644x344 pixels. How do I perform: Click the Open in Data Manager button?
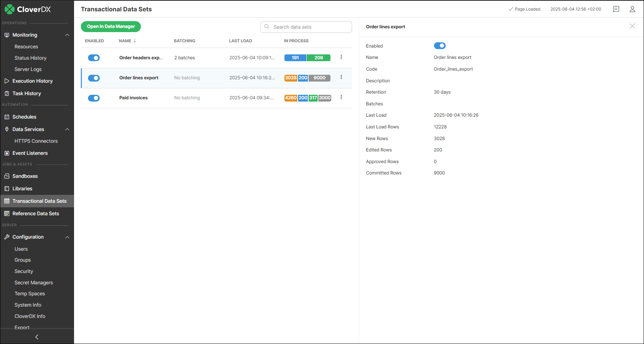111,26
